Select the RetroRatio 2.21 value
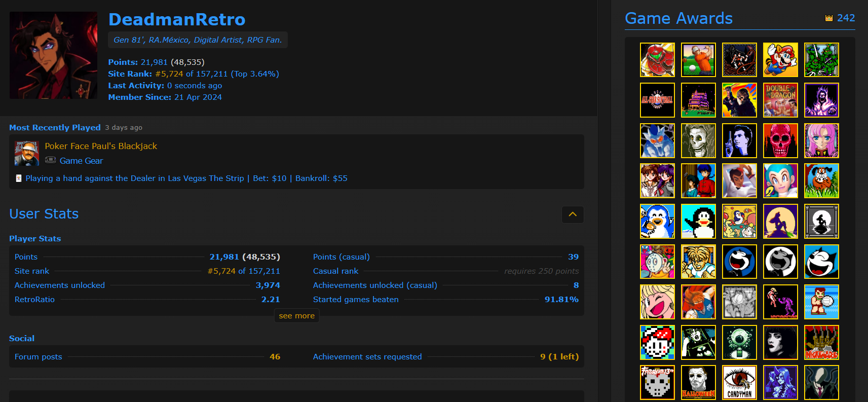This screenshot has height=402, width=868. (x=271, y=300)
